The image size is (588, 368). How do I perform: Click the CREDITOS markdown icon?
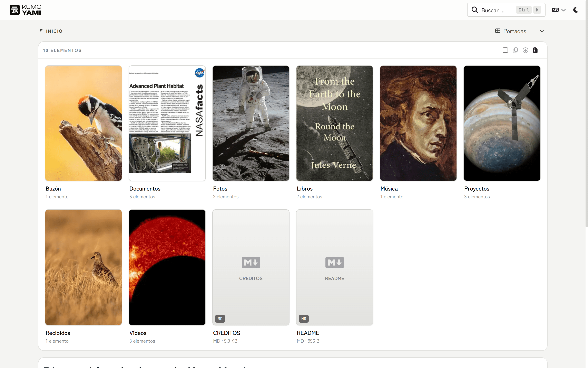pos(251,262)
